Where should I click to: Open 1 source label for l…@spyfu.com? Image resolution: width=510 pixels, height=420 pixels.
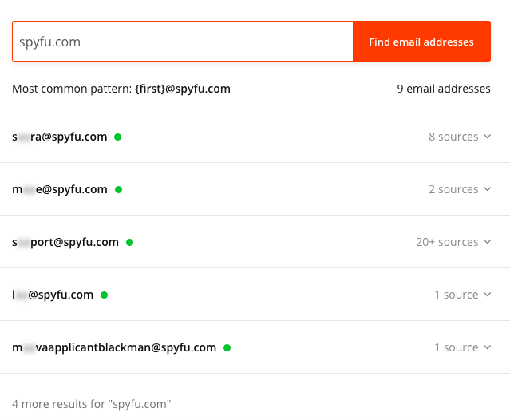tap(457, 295)
